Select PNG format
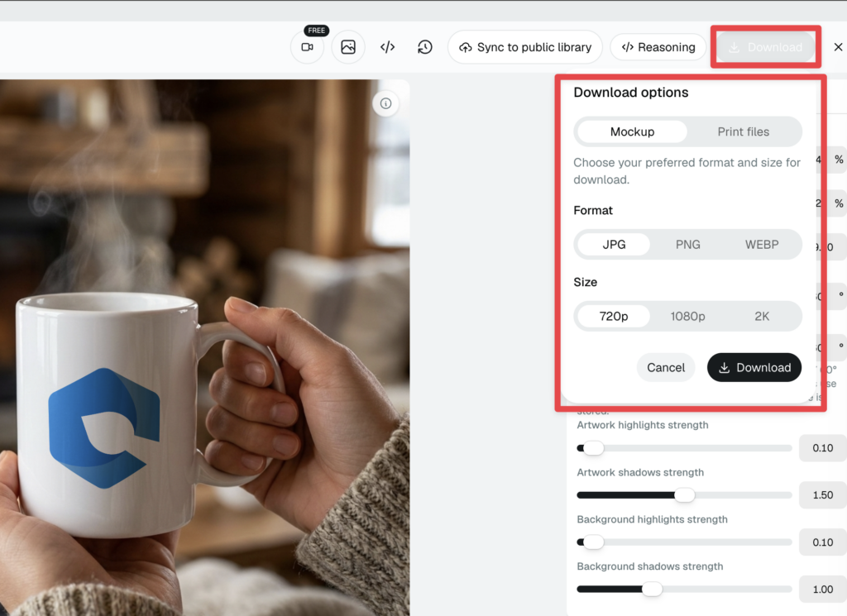The image size is (847, 616). [687, 245]
